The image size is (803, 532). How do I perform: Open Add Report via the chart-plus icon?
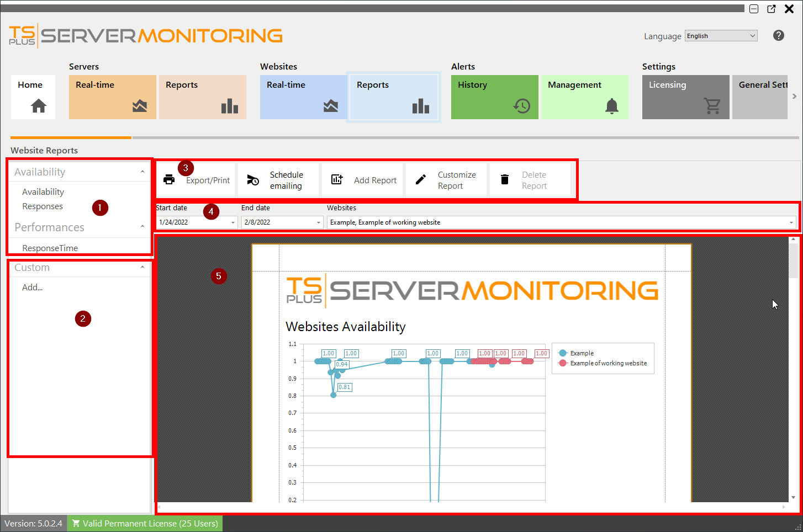pyautogui.click(x=337, y=179)
